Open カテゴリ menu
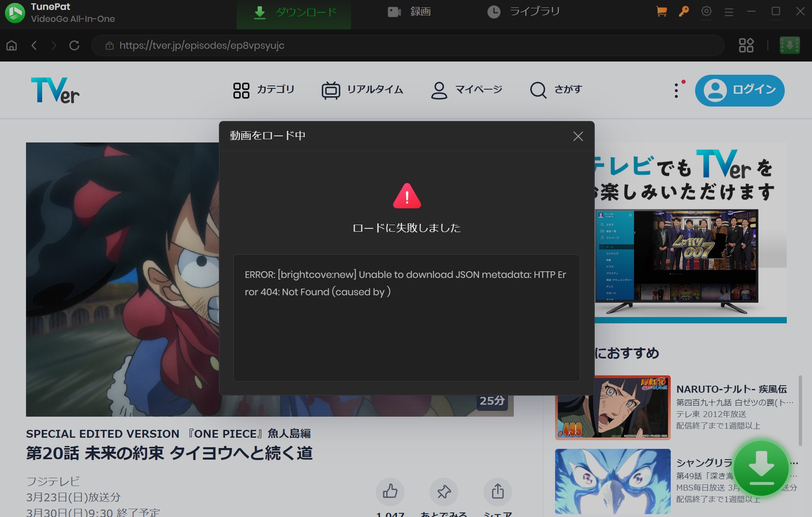 click(264, 90)
